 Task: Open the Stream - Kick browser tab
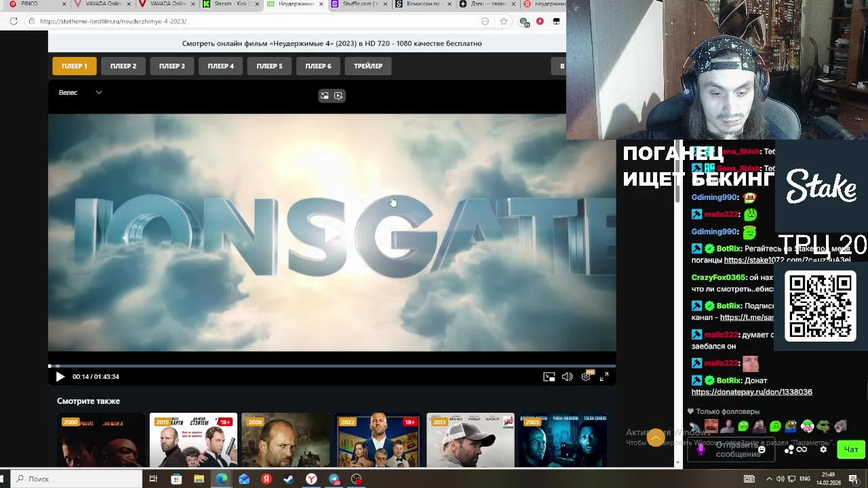click(x=231, y=4)
